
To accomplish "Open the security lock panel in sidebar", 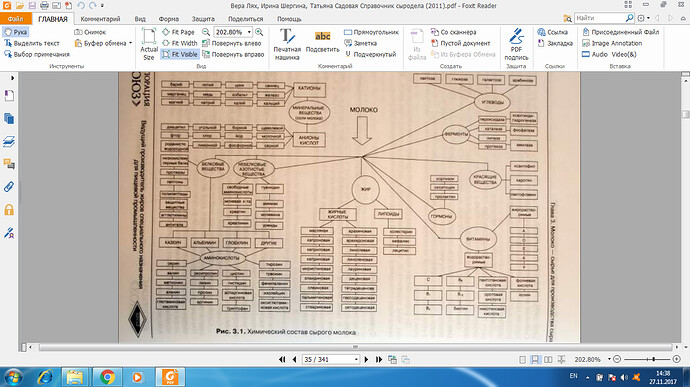I will tap(9, 210).
